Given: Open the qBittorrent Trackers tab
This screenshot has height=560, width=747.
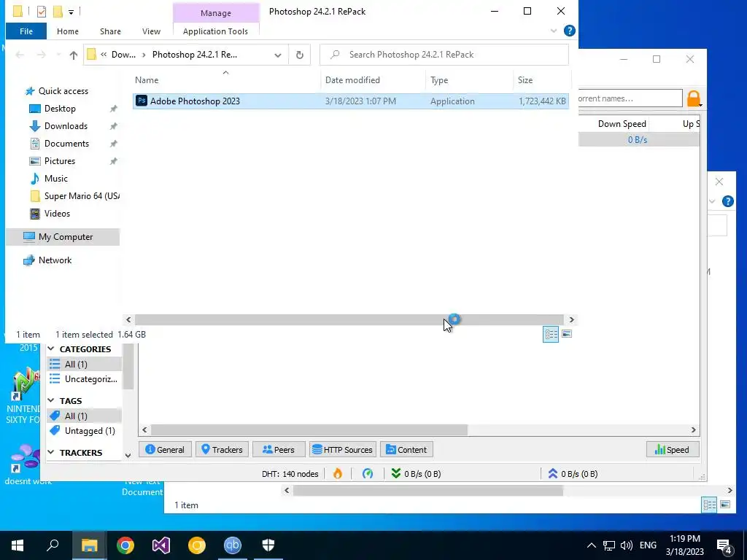Looking at the screenshot, I should point(222,449).
